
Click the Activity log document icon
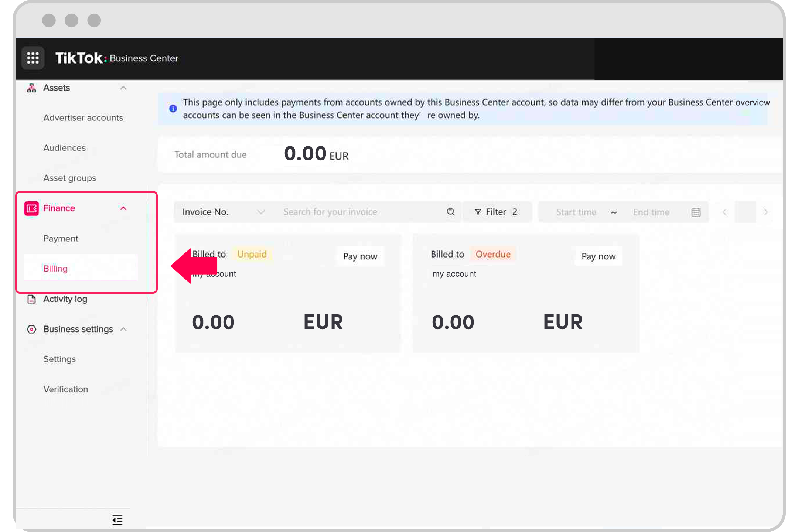click(x=31, y=299)
